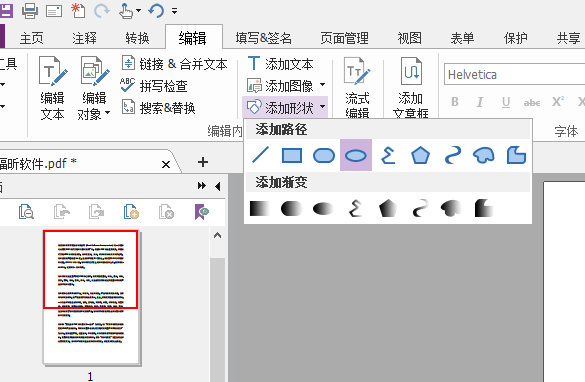
Task: Expand the 编辑对象 dropdown arrow
Action: point(107,113)
